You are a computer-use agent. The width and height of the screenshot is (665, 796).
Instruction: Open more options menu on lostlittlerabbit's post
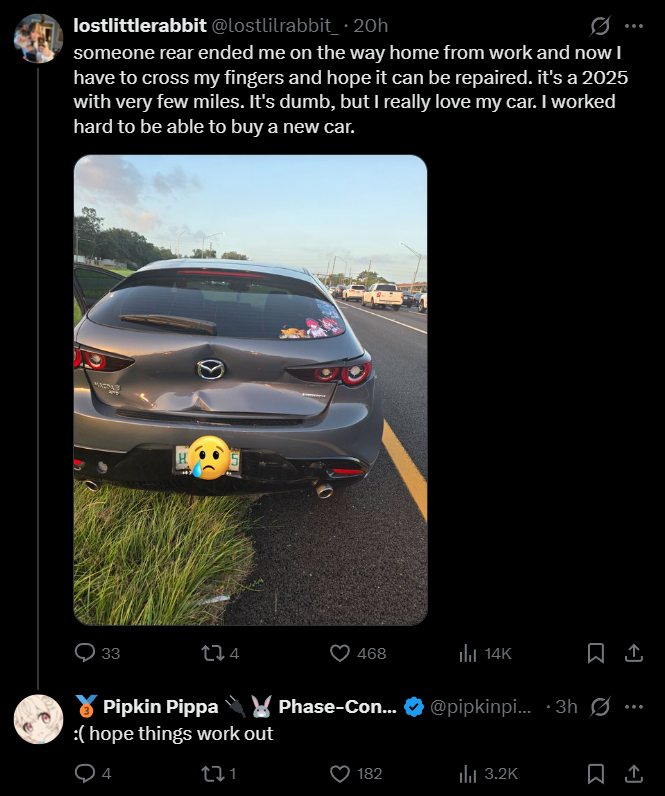coord(634,26)
